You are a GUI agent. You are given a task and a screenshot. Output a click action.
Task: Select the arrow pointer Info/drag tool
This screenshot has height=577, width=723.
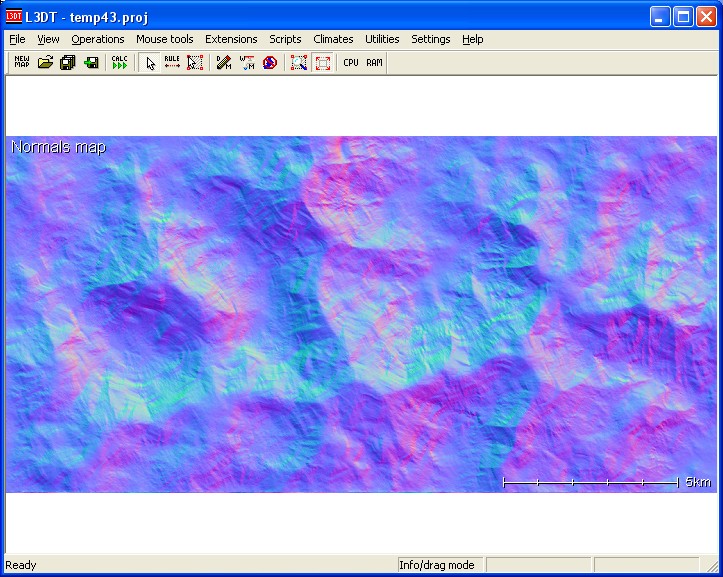point(150,63)
